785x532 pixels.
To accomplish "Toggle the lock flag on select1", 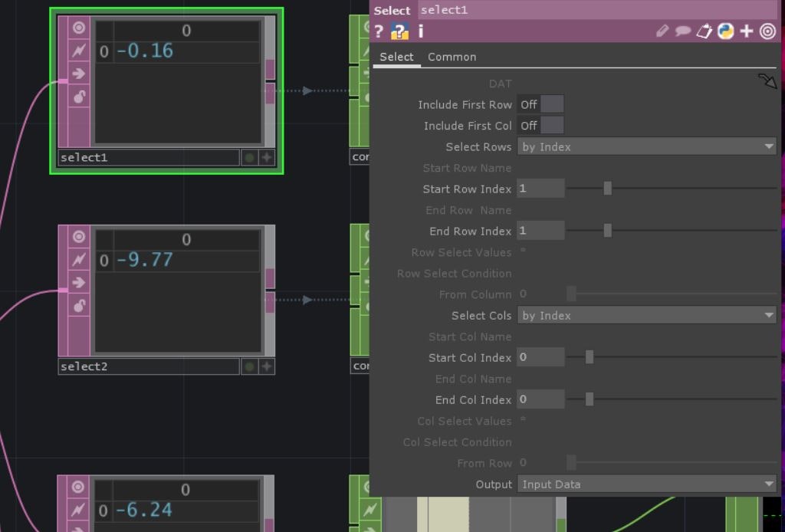I will coord(79,96).
